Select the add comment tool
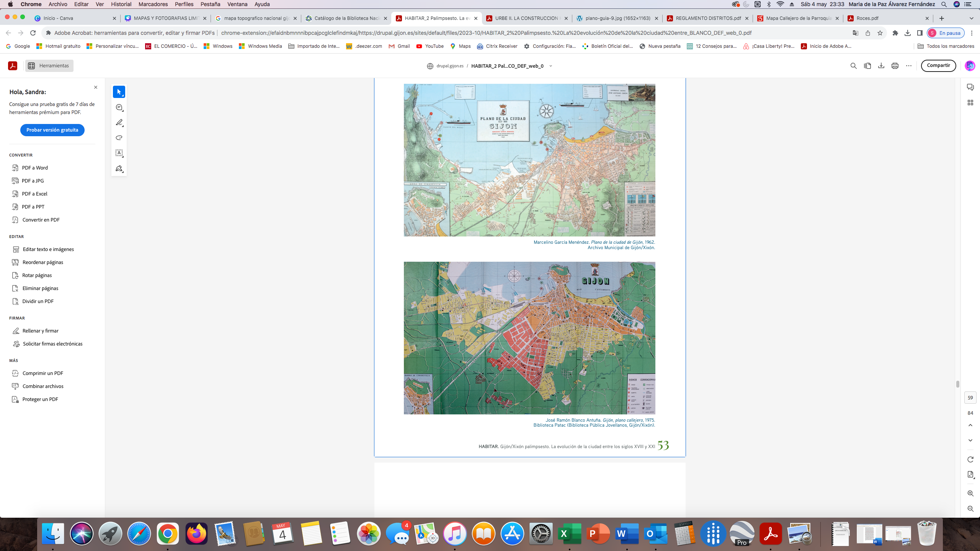This screenshot has width=980, height=551. click(x=119, y=108)
